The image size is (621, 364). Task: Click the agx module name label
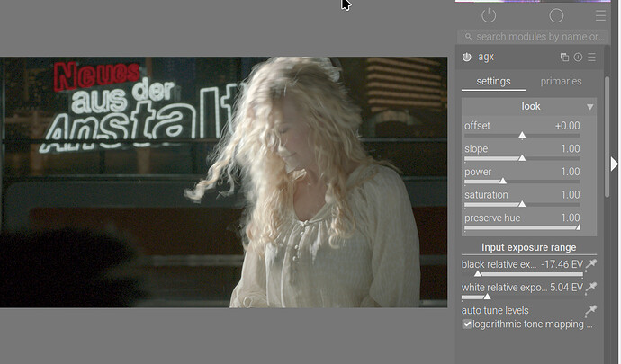486,57
